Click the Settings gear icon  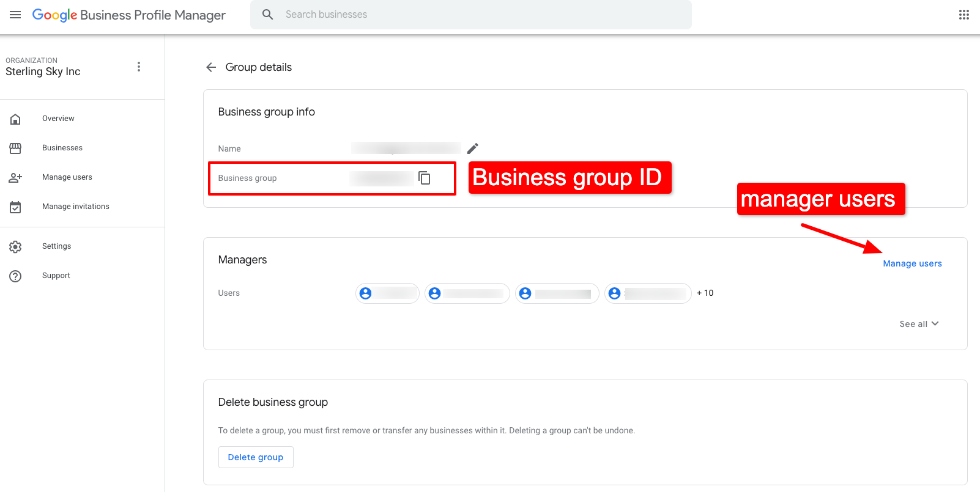pos(15,246)
